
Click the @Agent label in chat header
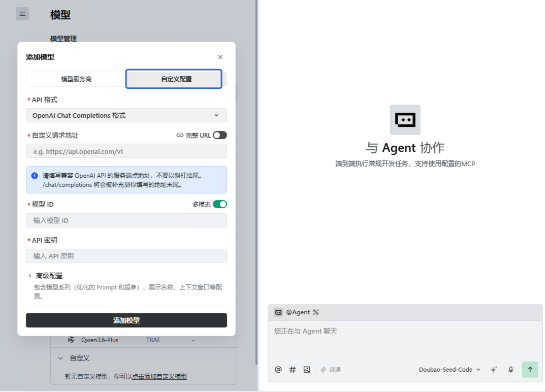click(298, 312)
